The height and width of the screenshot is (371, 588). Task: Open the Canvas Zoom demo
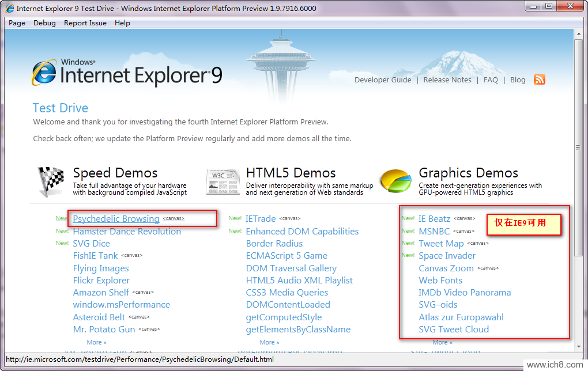tap(446, 268)
